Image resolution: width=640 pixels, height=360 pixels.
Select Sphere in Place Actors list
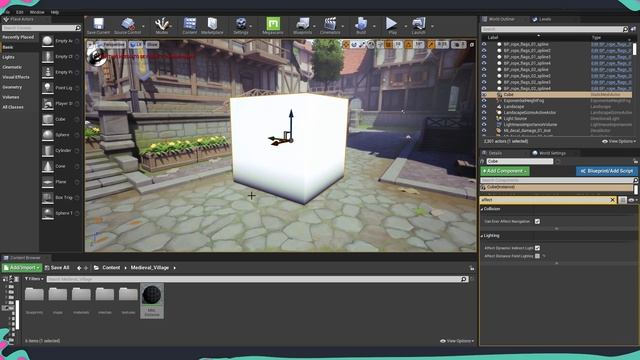(x=60, y=135)
